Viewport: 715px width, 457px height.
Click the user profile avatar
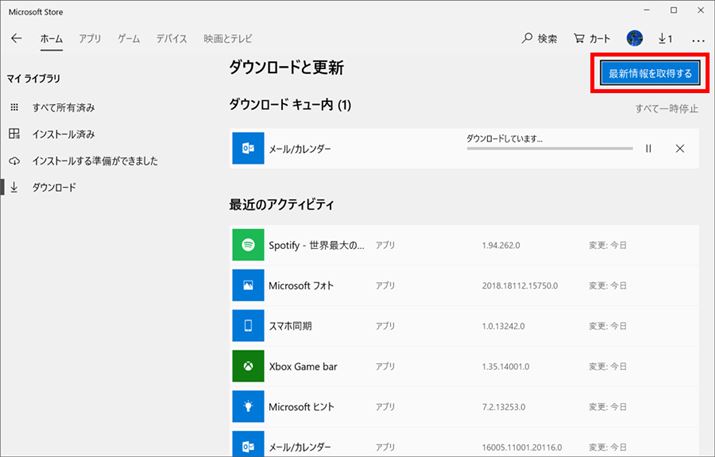(634, 39)
